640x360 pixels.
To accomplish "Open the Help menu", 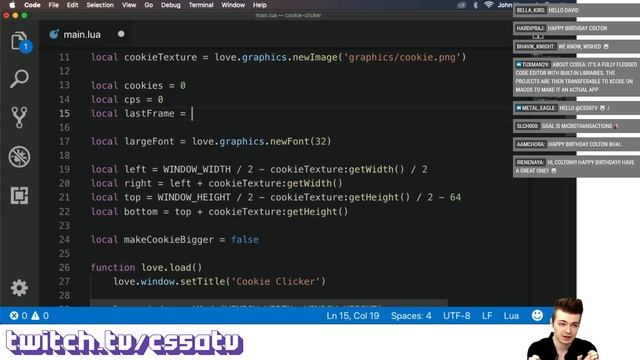I will coord(260,5).
